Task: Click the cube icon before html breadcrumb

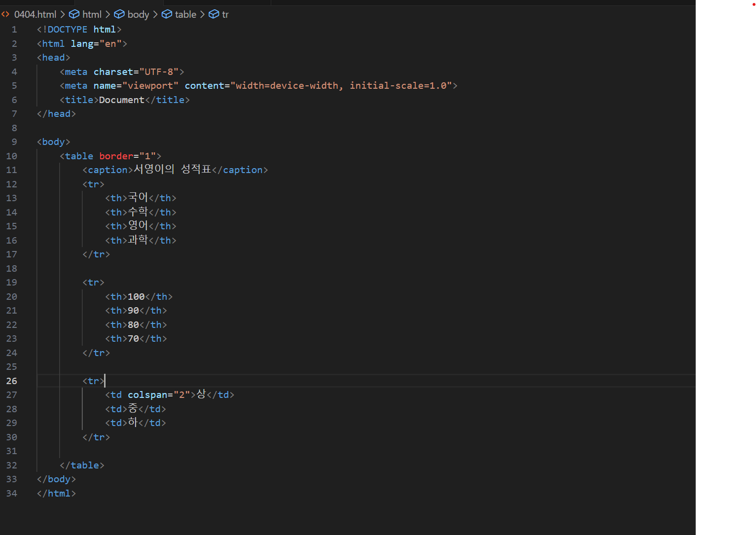Action: [x=74, y=14]
